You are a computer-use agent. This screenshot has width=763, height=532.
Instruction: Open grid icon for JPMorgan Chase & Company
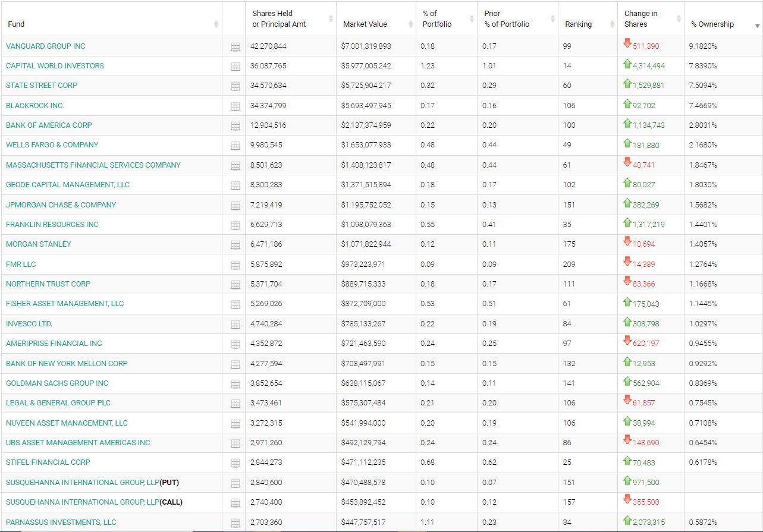(235, 206)
